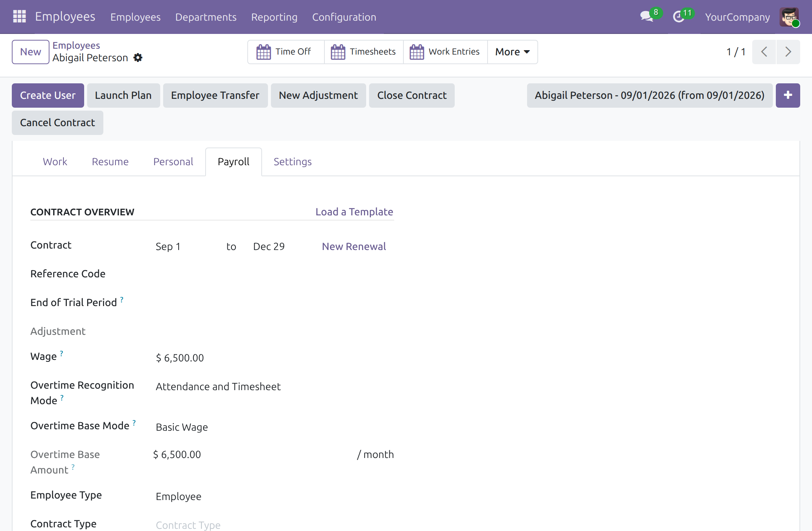812x531 pixels.
Task: Open Work Entries smart button
Action: point(445,52)
